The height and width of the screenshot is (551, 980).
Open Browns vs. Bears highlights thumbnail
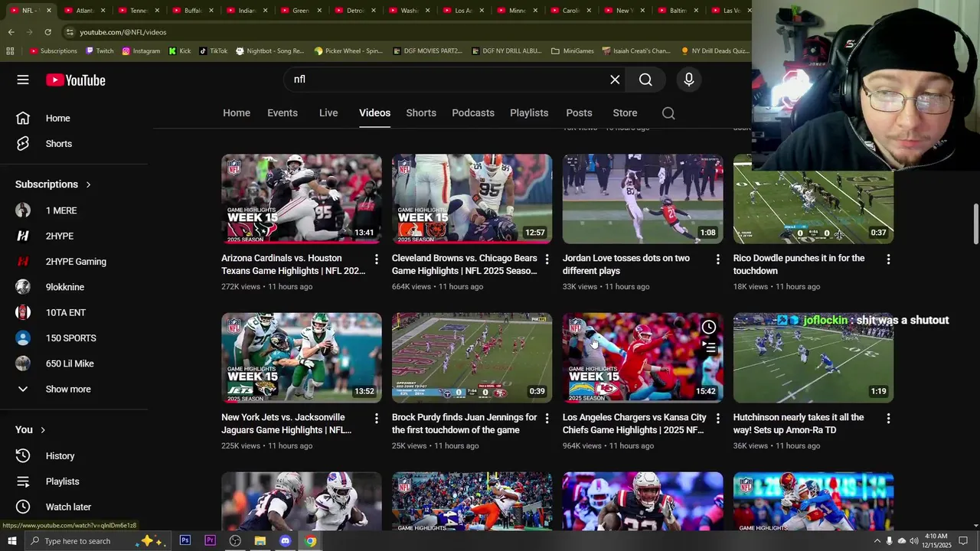point(472,199)
